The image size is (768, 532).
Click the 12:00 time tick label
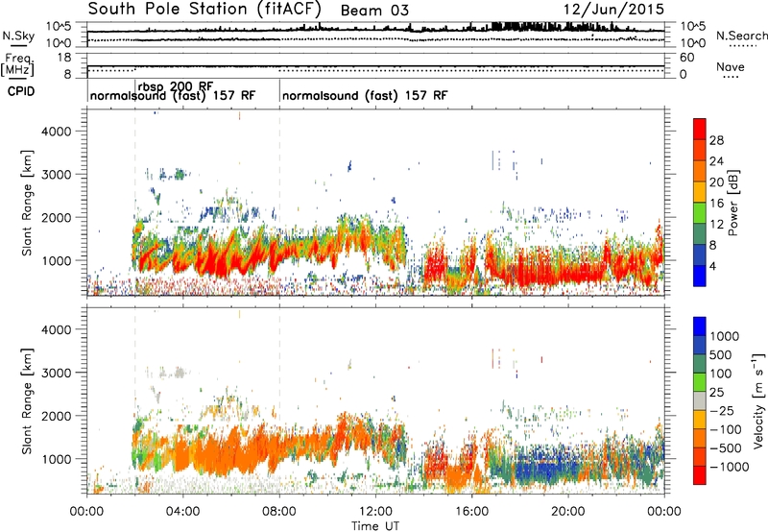tap(375, 512)
